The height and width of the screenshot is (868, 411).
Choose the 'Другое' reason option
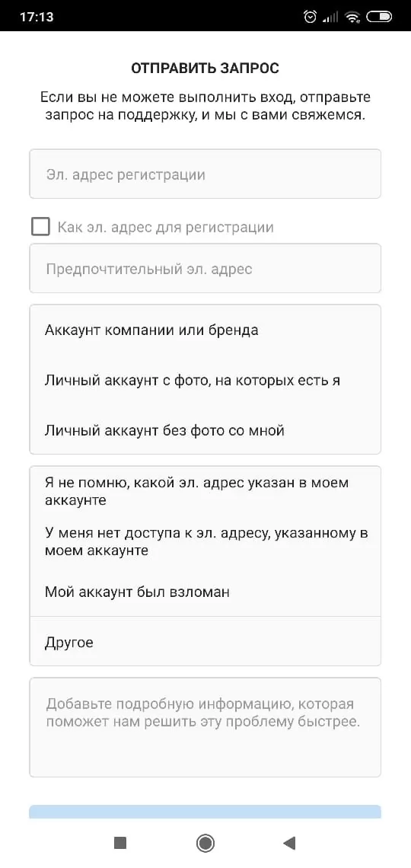[x=205, y=642]
